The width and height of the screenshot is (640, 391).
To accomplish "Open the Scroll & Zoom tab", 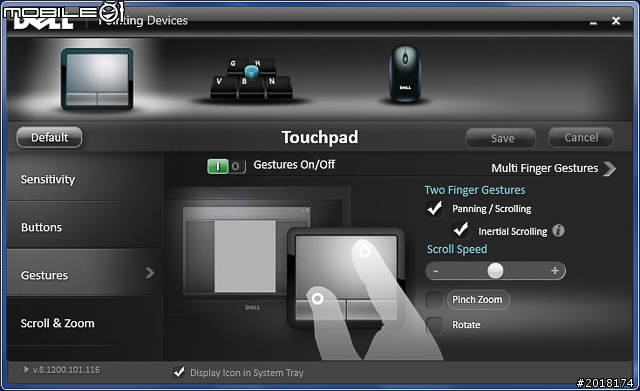I will click(x=84, y=322).
